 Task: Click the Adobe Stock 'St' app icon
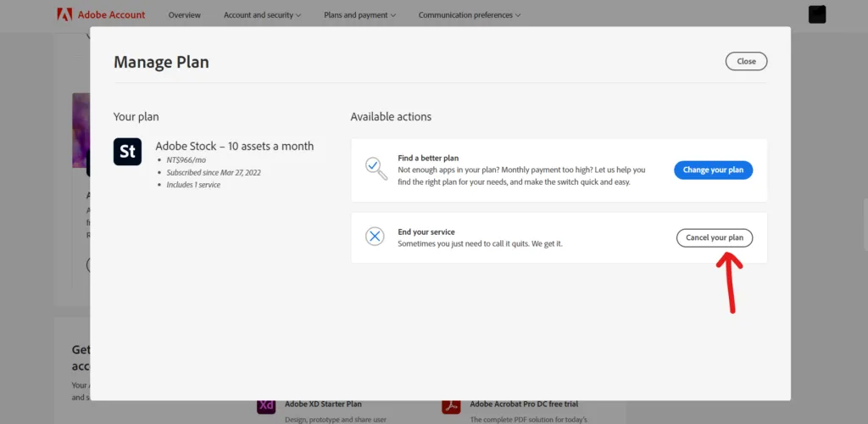(x=127, y=152)
